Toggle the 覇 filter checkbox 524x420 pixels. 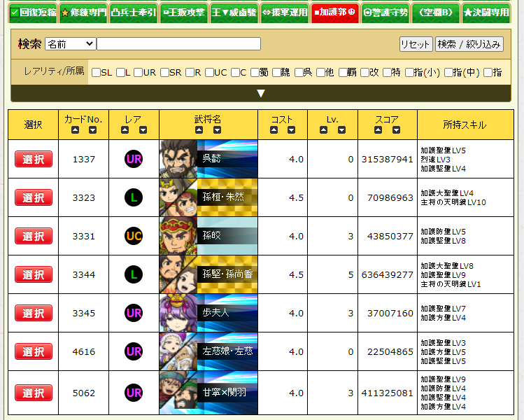click(343, 73)
